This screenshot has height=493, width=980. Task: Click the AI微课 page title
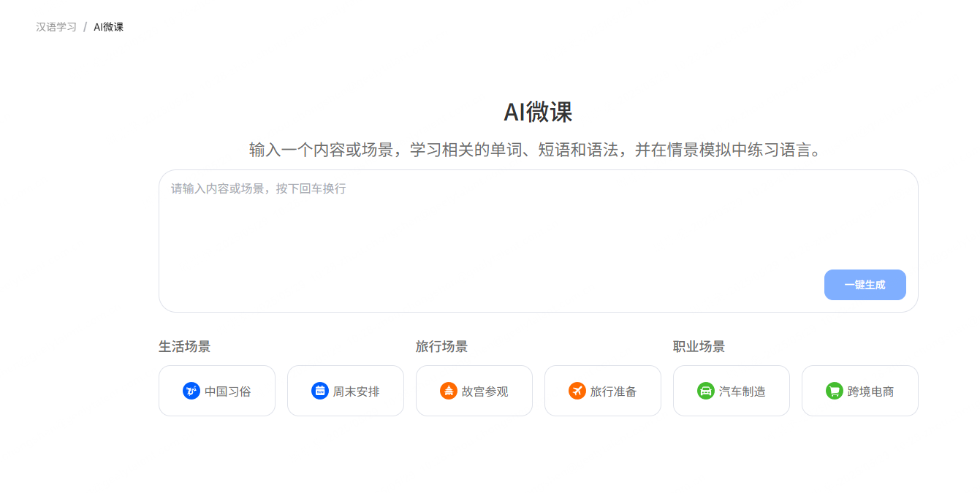(538, 112)
